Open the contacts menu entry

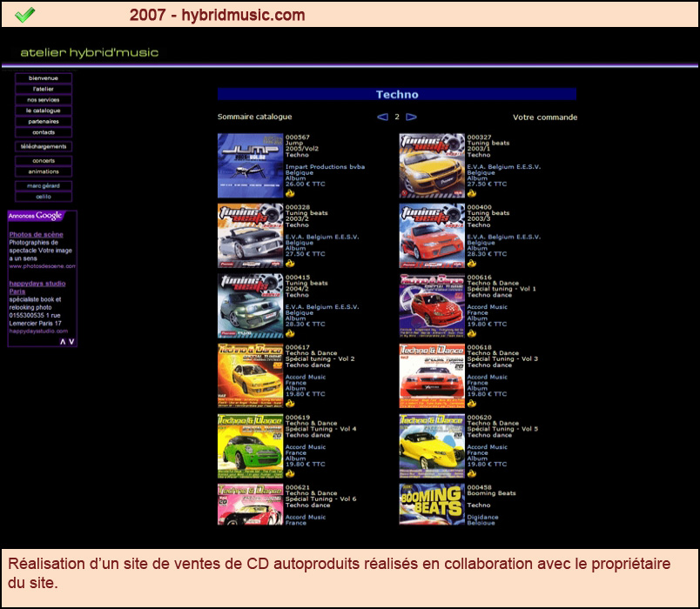click(x=44, y=132)
